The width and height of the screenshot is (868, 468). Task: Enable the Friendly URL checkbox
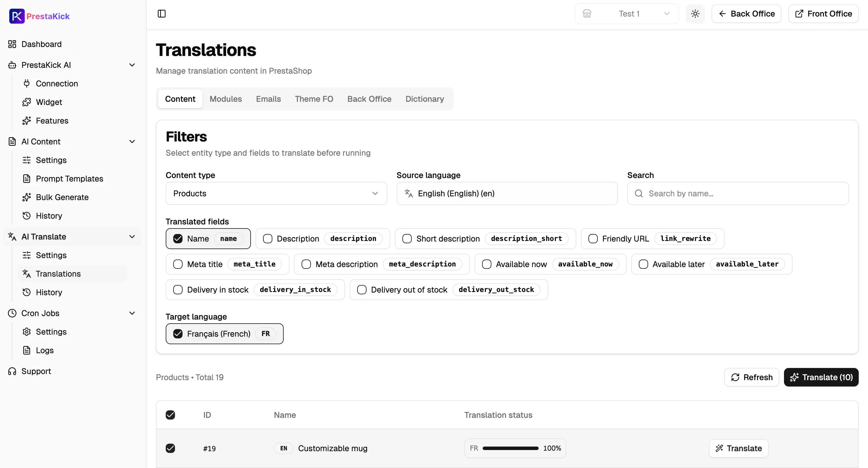[593, 239]
